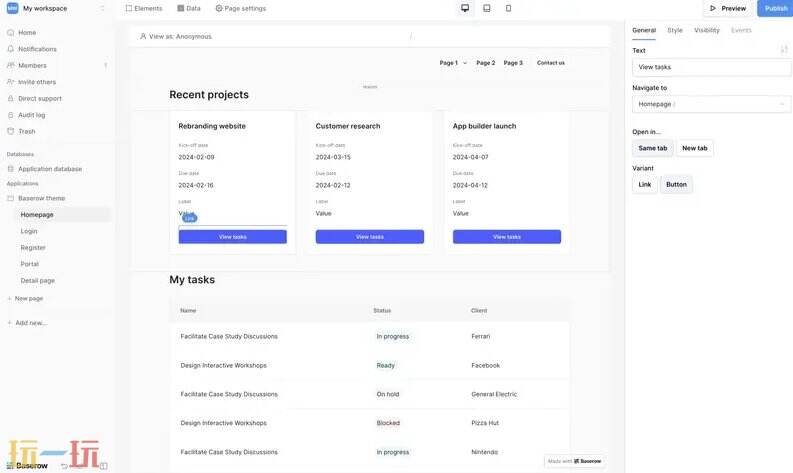Expand the My workspace switcher
This screenshot has width=793, height=473.
pyautogui.click(x=102, y=8)
